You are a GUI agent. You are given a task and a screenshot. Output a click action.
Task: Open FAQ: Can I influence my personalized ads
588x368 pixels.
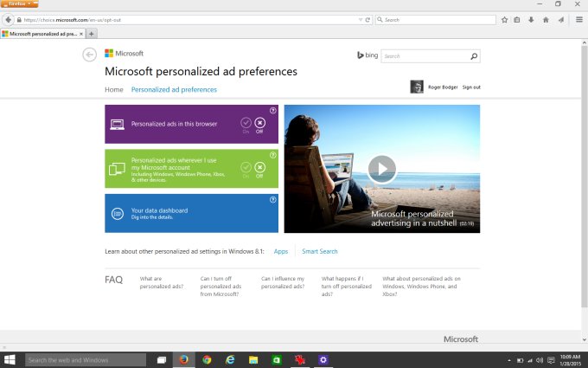(x=283, y=282)
